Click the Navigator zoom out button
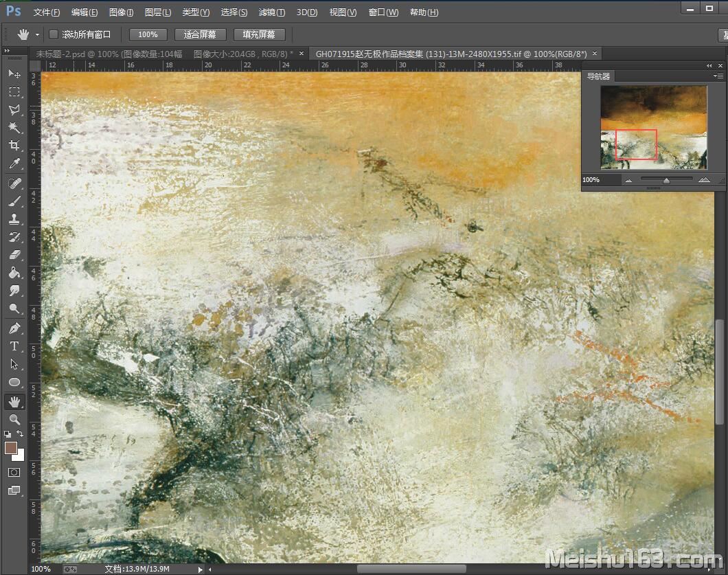The image size is (728, 575). coord(628,180)
